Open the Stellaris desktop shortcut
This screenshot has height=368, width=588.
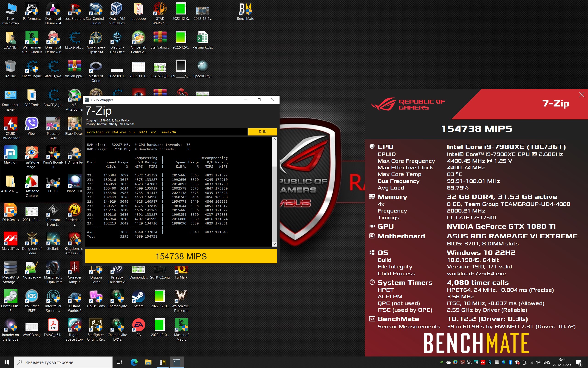[x=53, y=241]
